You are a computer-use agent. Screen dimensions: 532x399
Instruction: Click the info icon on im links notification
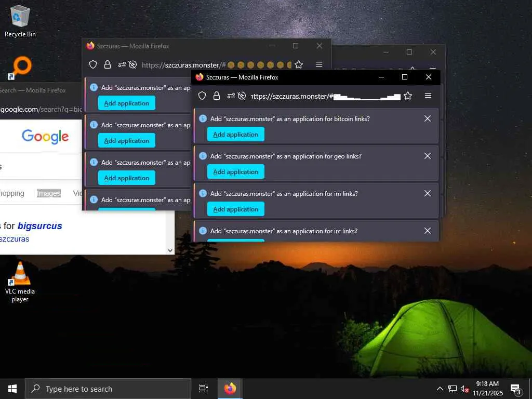pyautogui.click(x=203, y=193)
